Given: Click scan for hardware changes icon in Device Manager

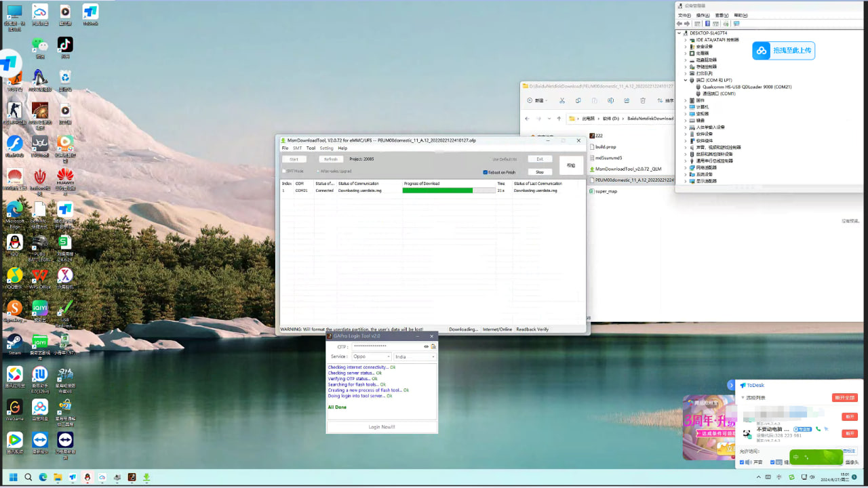Looking at the screenshot, I should pyautogui.click(x=736, y=24).
